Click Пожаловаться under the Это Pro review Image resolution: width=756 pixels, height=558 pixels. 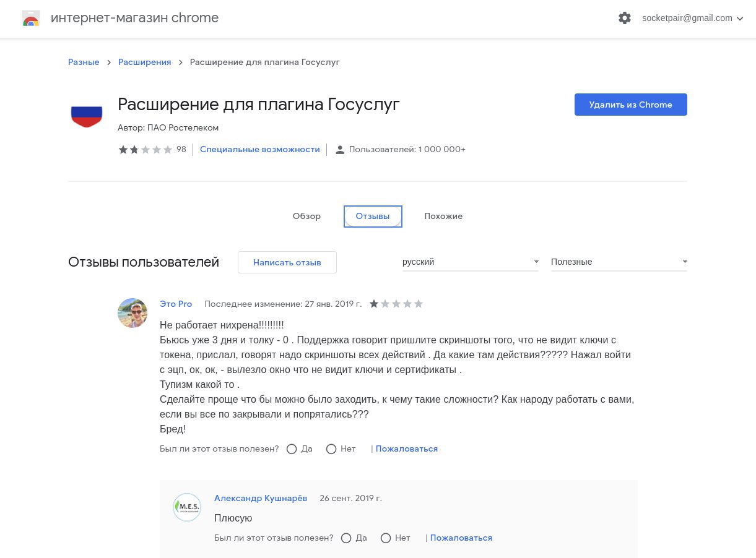click(x=406, y=449)
